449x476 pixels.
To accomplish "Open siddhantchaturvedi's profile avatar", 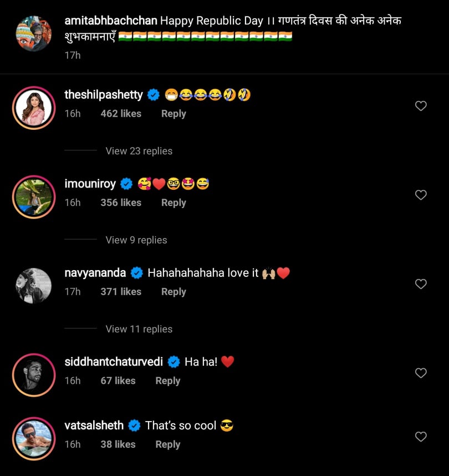I will (x=34, y=374).
